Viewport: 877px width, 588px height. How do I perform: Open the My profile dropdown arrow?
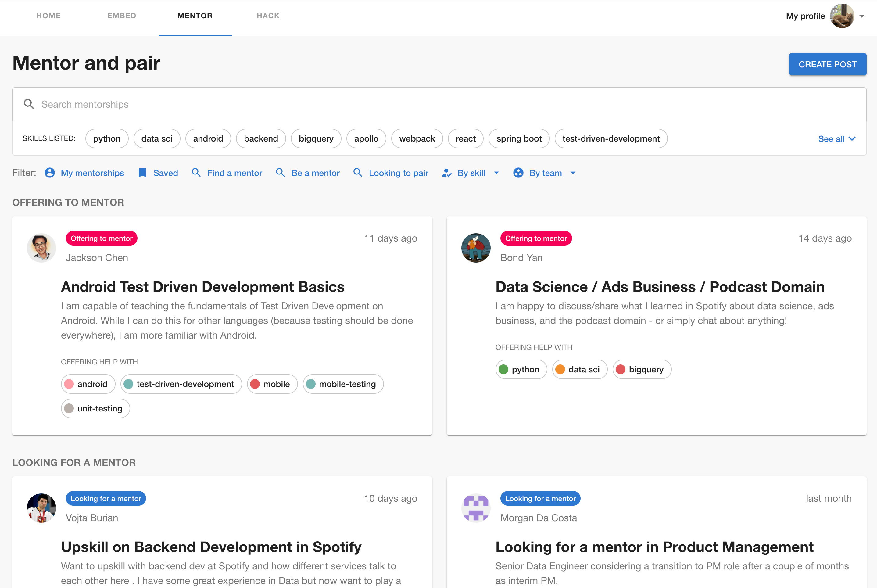862,16
